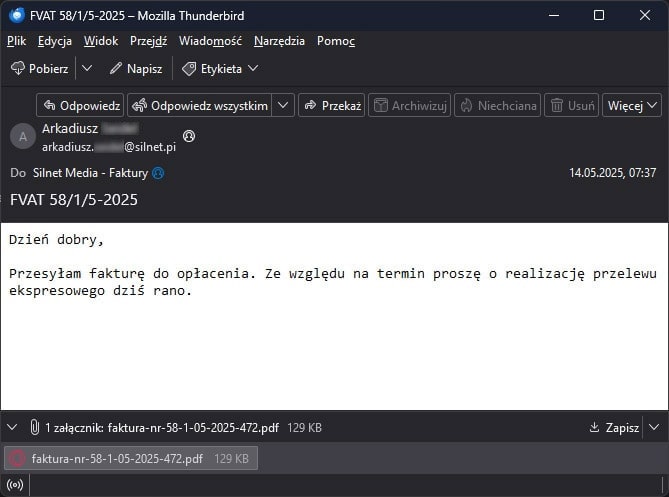Image resolution: width=669 pixels, height=497 pixels.
Task: Open the Widok menu
Action: [x=101, y=41]
